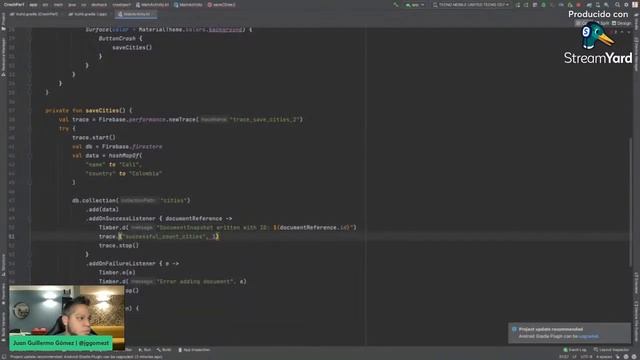The width and height of the screenshot is (640, 360).
Task: Switch to build.gradle (CrashPerf) tab
Action: pos(34,14)
